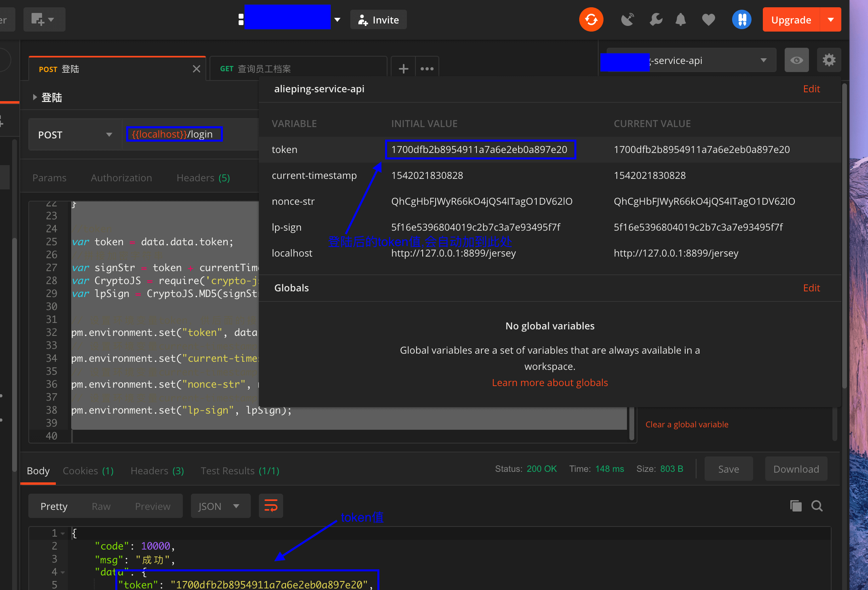Open Test Results (1/1) tab

[x=240, y=471]
